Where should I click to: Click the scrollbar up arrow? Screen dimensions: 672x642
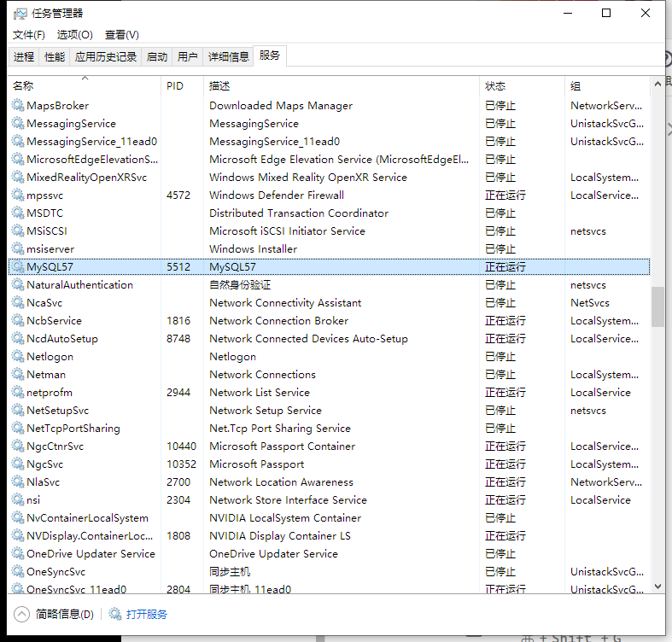click(657, 85)
